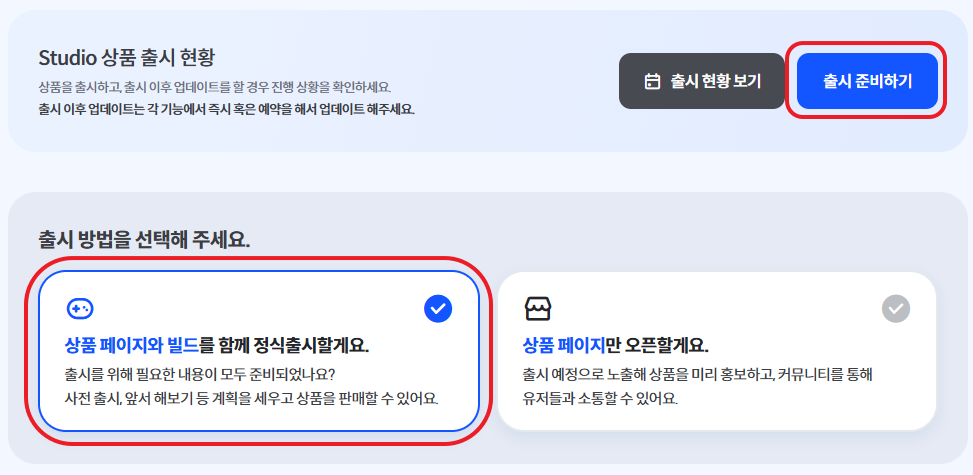The width and height of the screenshot is (973, 475).
Task: Choose the 상품 페이지만 오픈할게요 card
Action: (x=717, y=351)
